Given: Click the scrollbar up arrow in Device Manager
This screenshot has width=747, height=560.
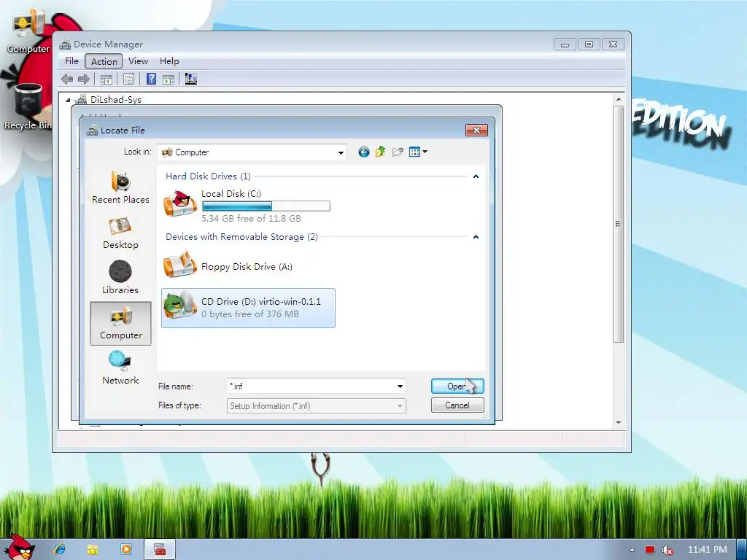Looking at the screenshot, I should [x=619, y=99].
